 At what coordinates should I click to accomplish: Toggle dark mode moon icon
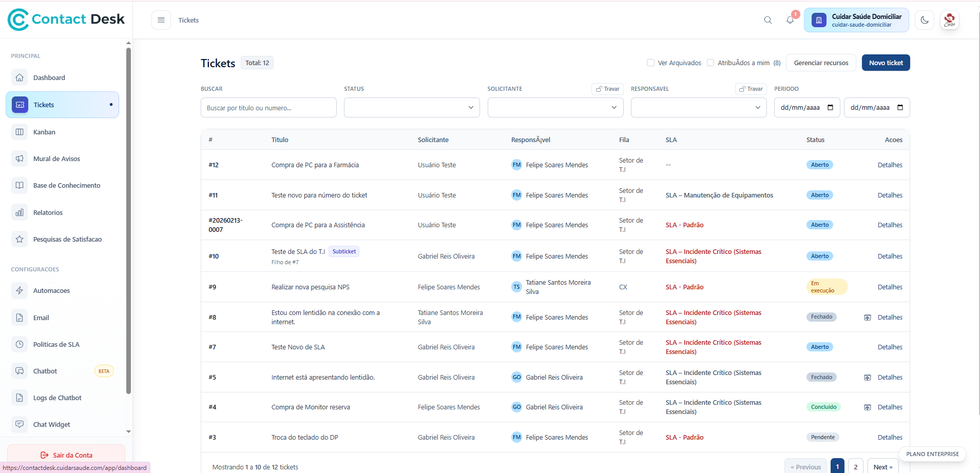924,20
